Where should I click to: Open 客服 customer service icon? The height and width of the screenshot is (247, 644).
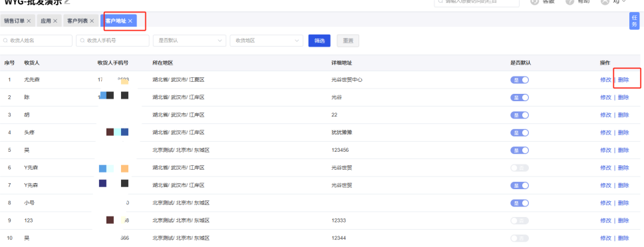pos(534,1)
